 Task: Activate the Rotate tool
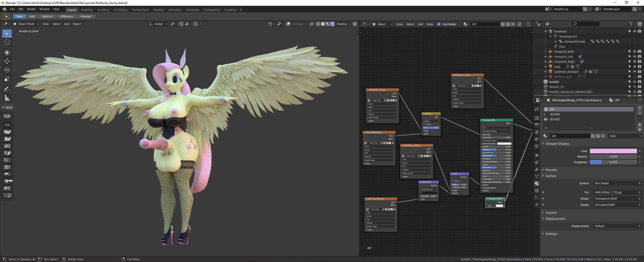[7, 70]
